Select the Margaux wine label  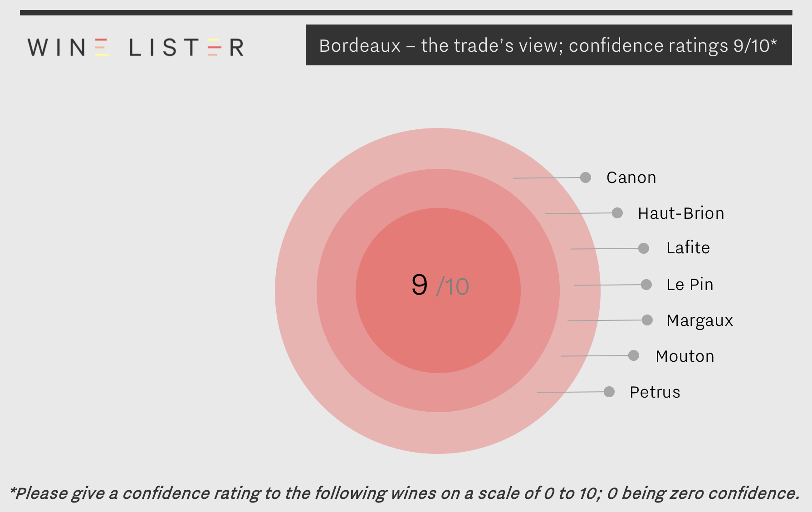[x=699, y=321]
